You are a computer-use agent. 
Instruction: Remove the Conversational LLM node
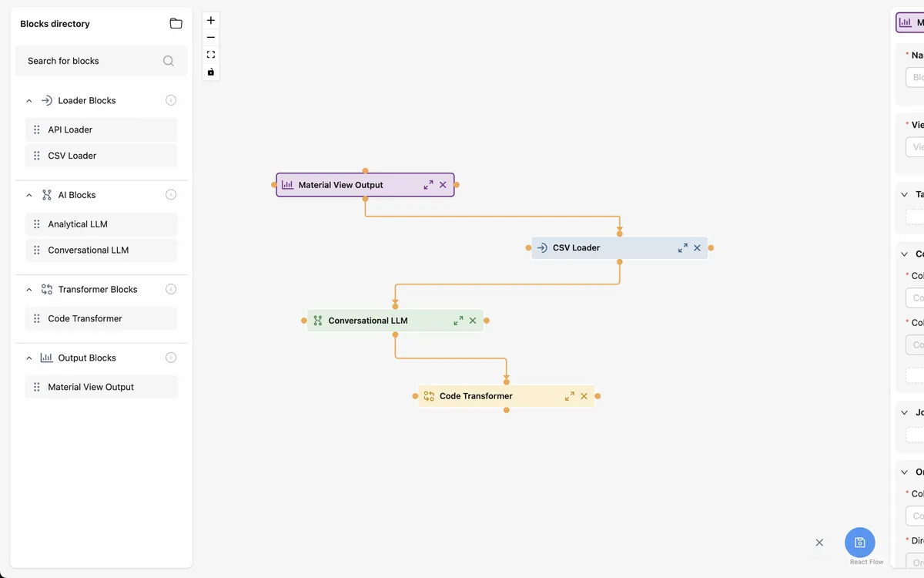pos(473,321)
